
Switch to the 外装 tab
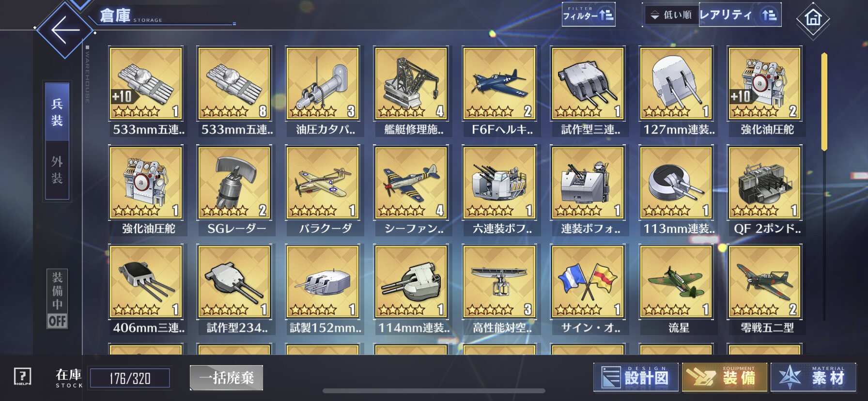click(x=57, y=170)
